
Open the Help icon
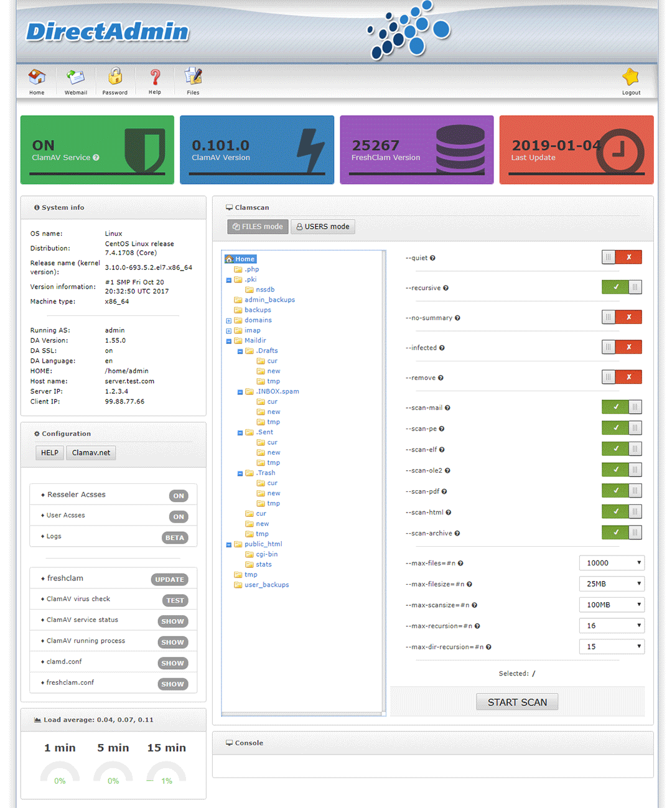pyautogui.click(x=154, y=80)
